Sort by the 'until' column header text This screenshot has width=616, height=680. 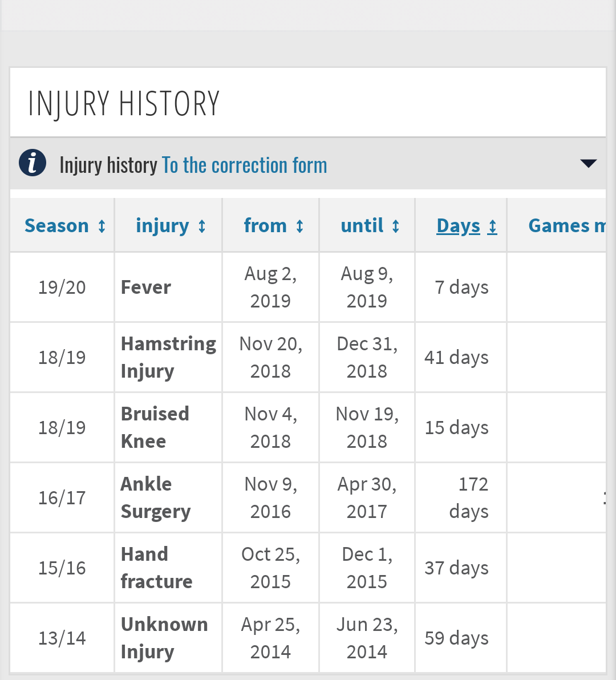click(362, 225)
